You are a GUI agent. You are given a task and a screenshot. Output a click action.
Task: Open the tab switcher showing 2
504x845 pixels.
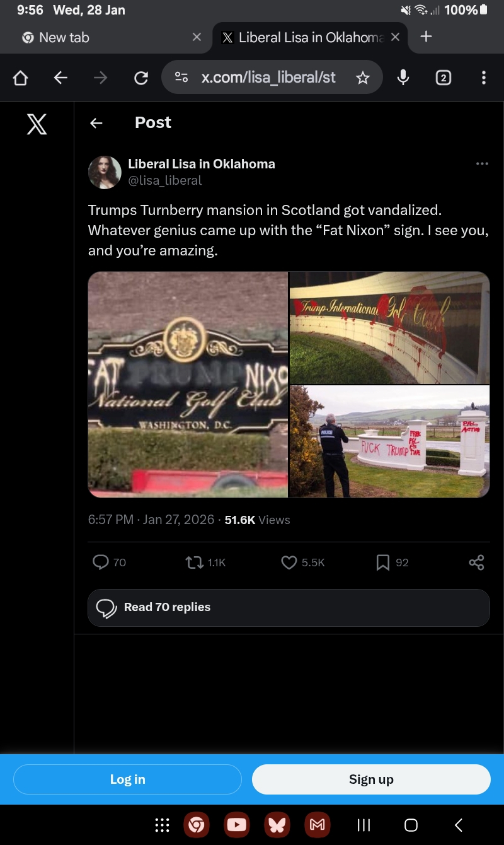(x=444, y=78)
